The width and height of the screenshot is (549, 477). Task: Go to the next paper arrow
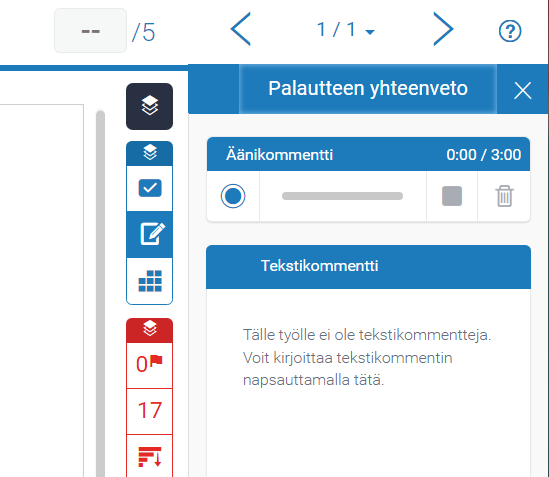click(443, 29)
